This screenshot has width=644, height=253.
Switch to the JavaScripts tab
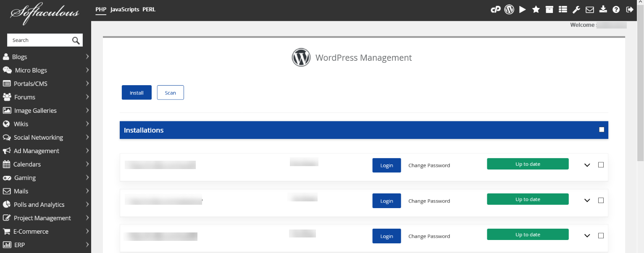(124, 9)
